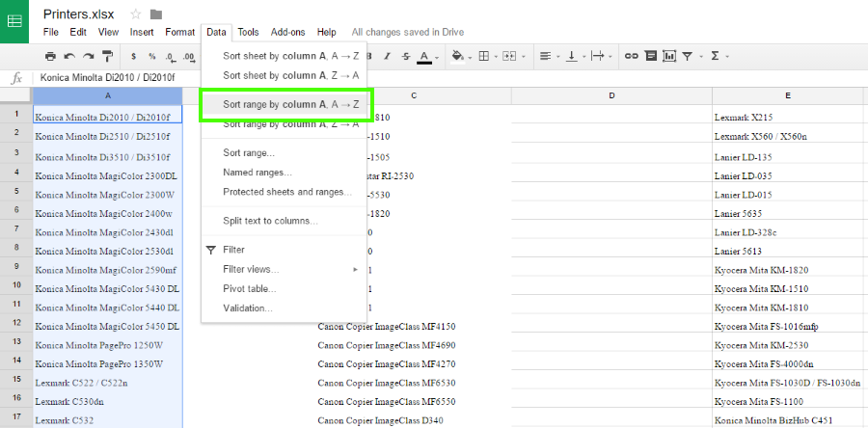The width and height of the screenshot is (868, 428).
Task: Choose Sort range by column A, Z→A
Action: (284, 123)
